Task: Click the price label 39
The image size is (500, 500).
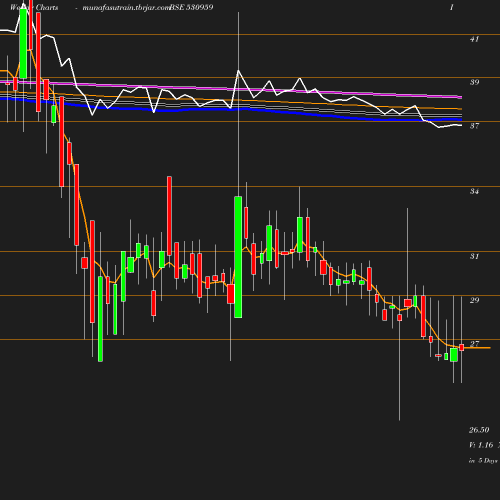Action: [x=474, y=82]
